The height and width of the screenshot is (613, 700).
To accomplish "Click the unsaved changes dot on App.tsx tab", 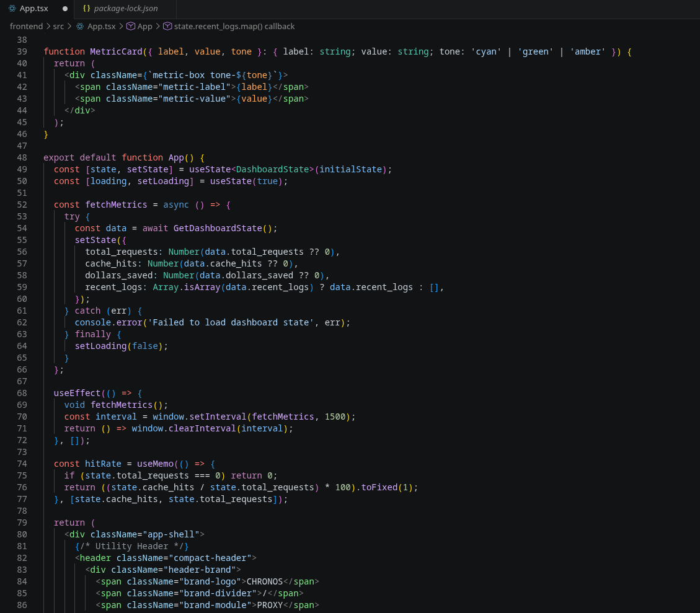I will 64,8.
